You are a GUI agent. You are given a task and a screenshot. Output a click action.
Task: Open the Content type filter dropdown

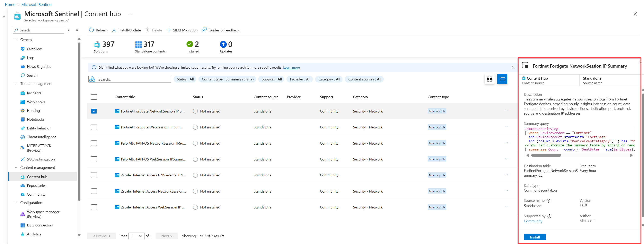227,79
